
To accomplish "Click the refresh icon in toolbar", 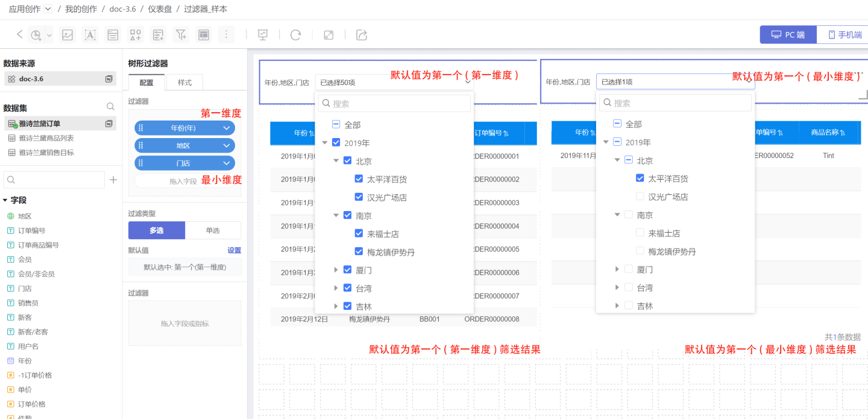I will [x=295, y=35].
